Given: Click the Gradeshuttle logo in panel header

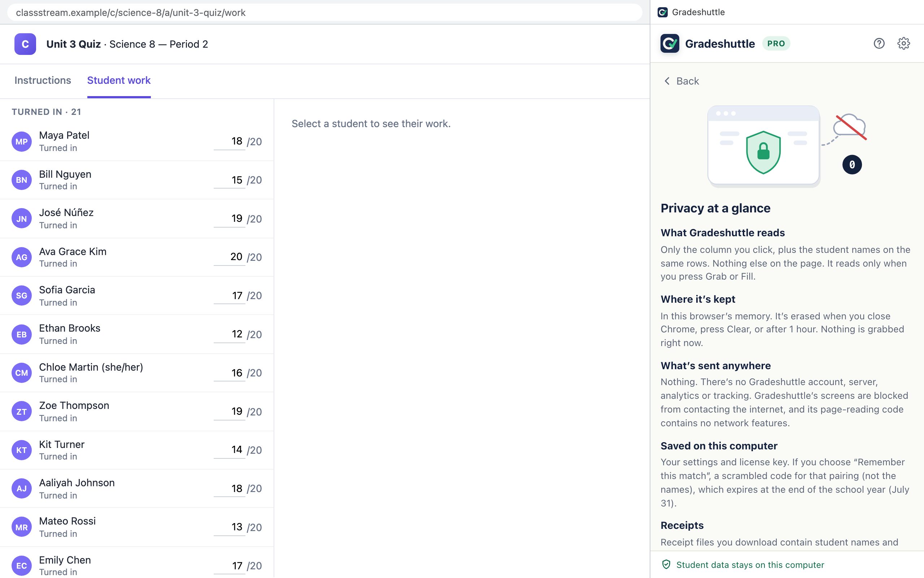Looking at the screenshot, I should [x=670, y=44].
